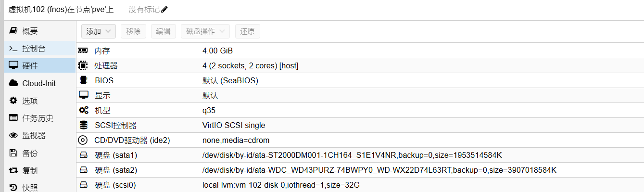The height and width of the screenshot is (192, 644).
Task: Open the Cloud-Init section
Action: 39,83
